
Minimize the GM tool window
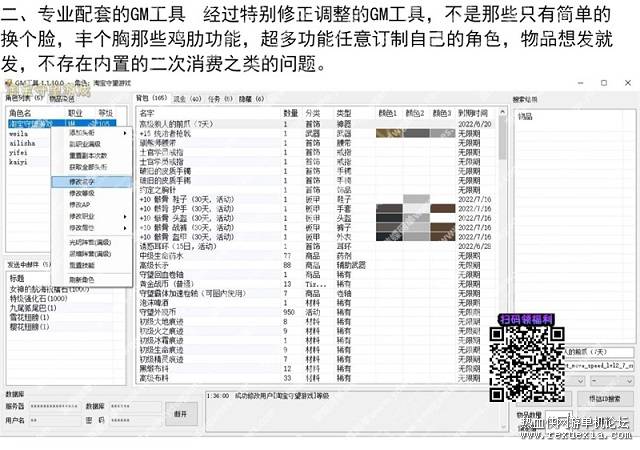tap(580, 83)
